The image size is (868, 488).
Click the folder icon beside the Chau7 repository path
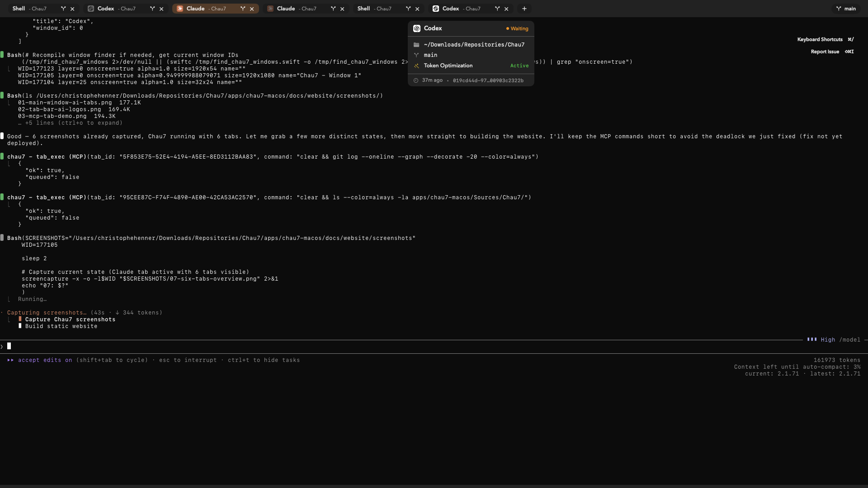[416, 45]
